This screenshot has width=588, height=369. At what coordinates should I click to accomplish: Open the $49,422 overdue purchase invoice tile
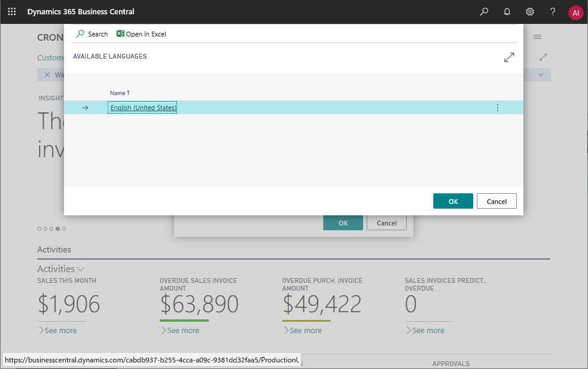(322, 304)
